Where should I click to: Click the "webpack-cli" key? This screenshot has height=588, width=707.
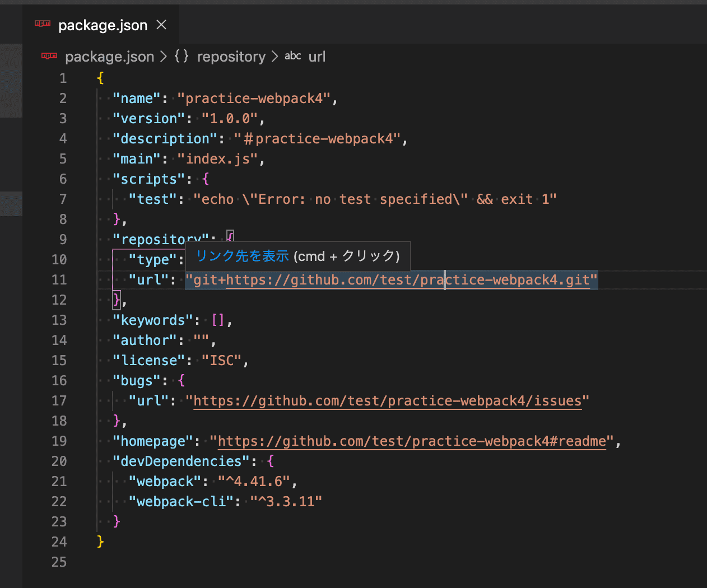point(181,501)
